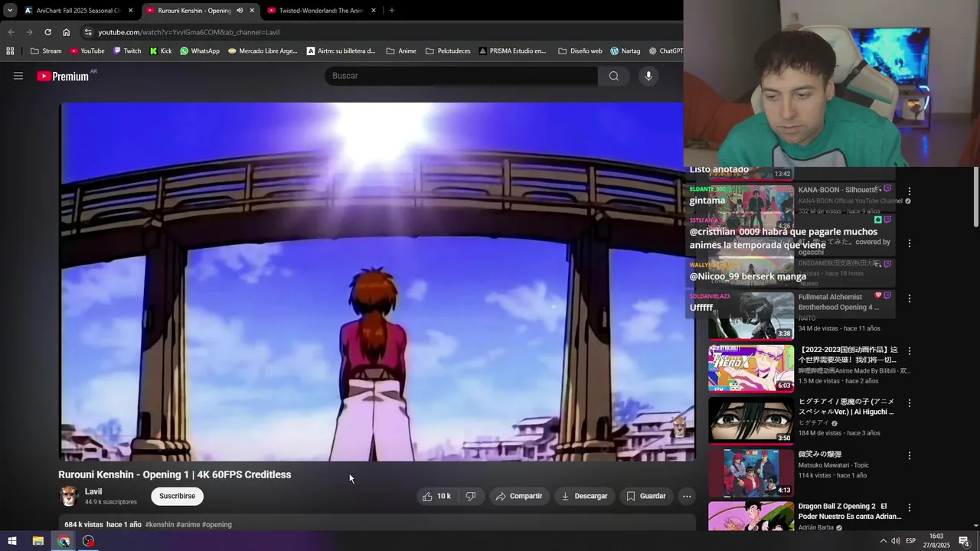Open the browser home page
The image size is (980, 551).
click(x=66, y=32)
